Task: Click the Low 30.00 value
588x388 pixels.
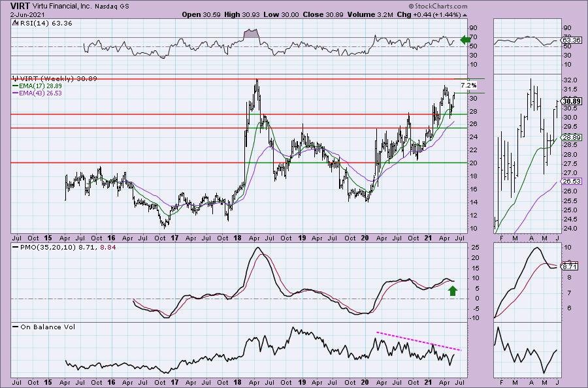Action: pos(280,14)
